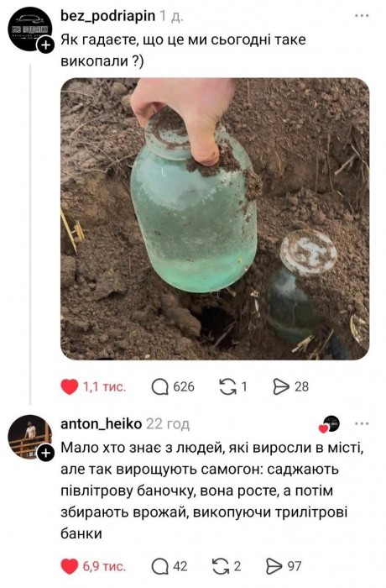Open the 626 comments count
Viewport: 386px width, 588px height.
tap(184, 386)
